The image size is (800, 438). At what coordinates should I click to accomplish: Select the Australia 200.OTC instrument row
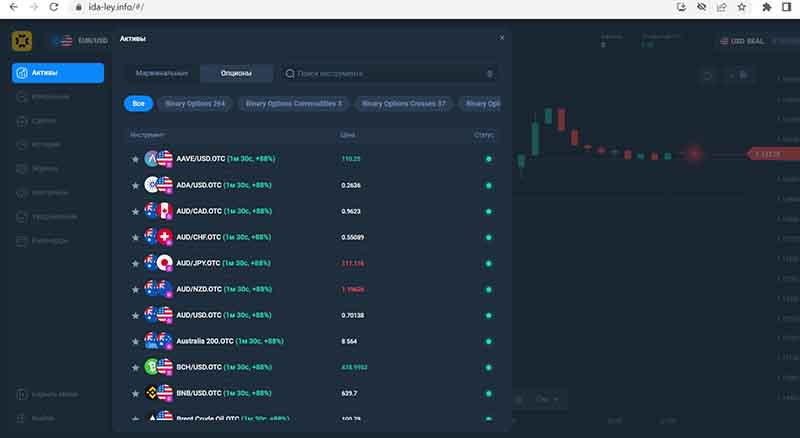coord(313,341)
